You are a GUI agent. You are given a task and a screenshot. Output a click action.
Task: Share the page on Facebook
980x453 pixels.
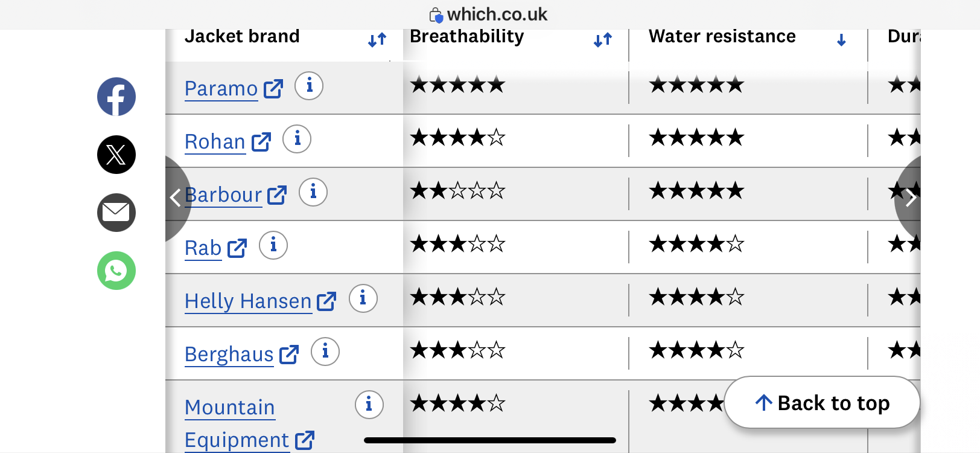click(116, 97)
